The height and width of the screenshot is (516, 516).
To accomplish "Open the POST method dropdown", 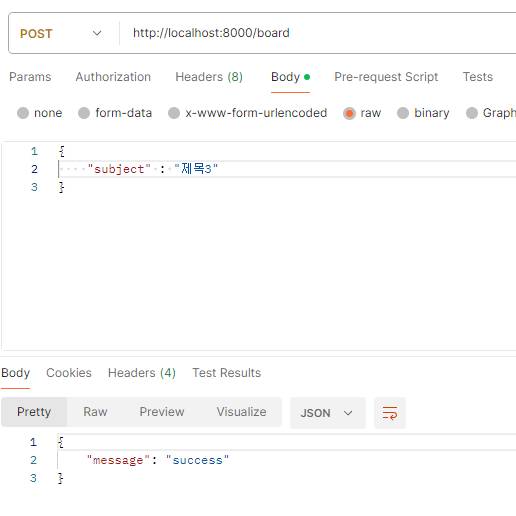I will point(61,33).
